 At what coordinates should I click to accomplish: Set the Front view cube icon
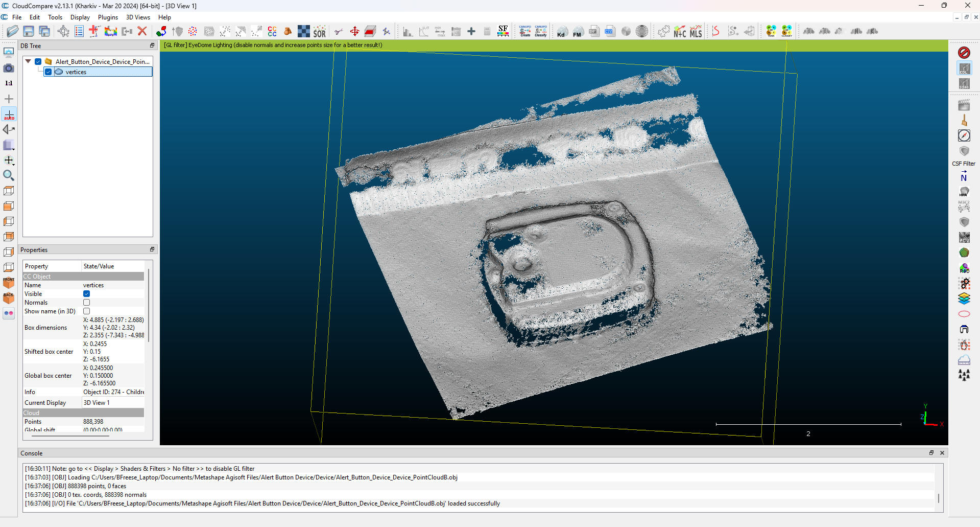click(x=9, y=283)
